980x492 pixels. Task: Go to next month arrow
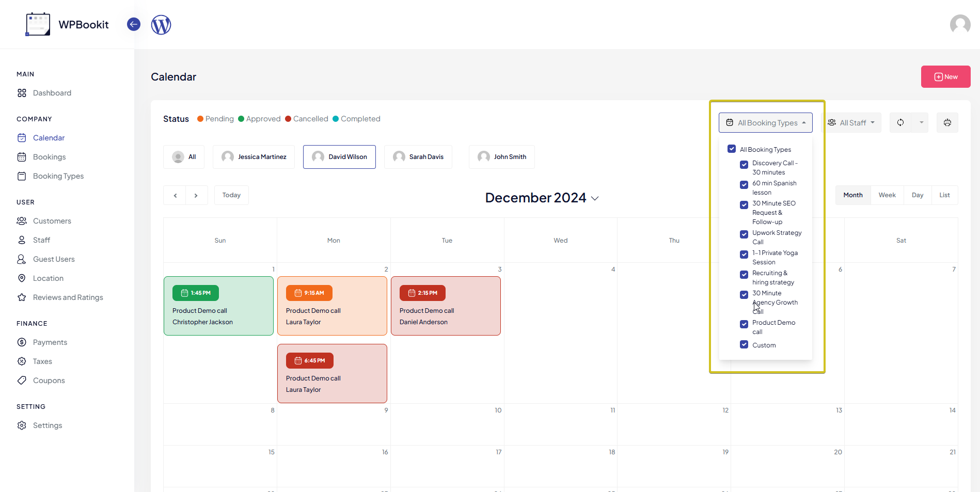coord(196,196)
